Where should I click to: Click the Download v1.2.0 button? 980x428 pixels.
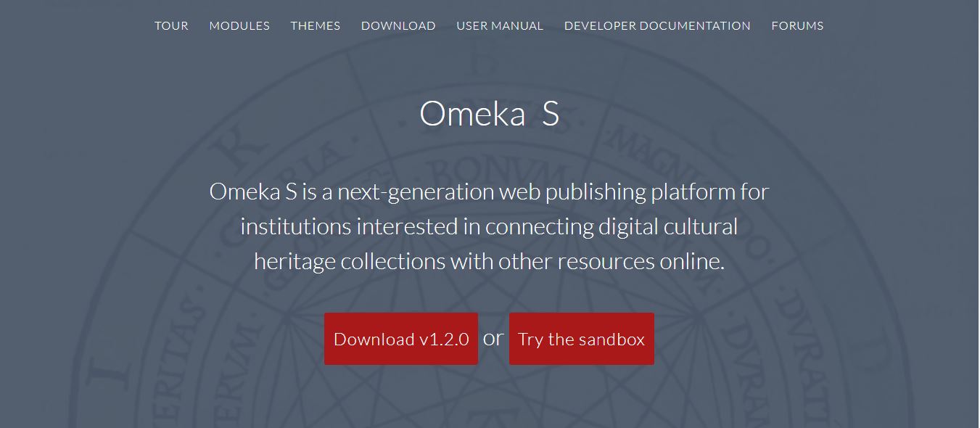[401, 338]
